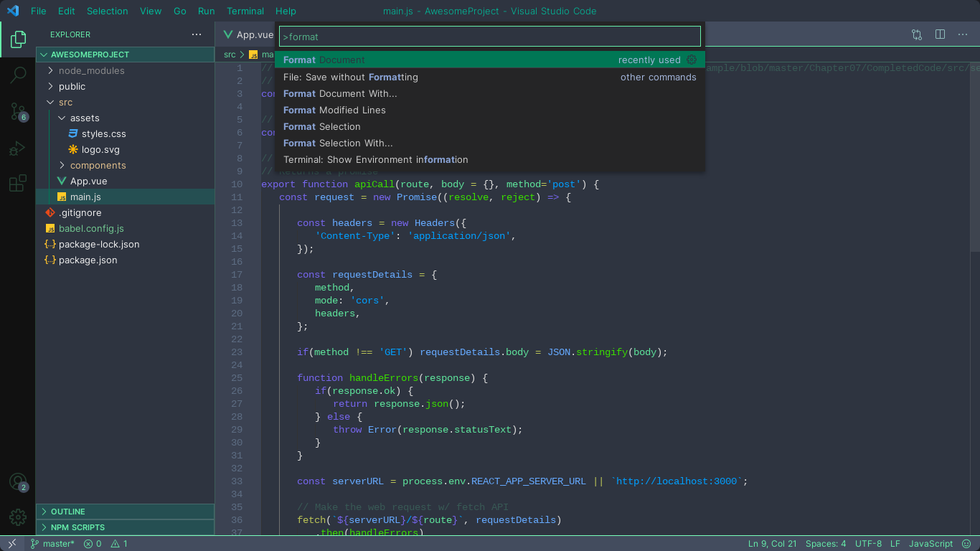Click the Accounts icon in activity bar
This screenshot has width=980, height=551.
[x=18, y=482]
